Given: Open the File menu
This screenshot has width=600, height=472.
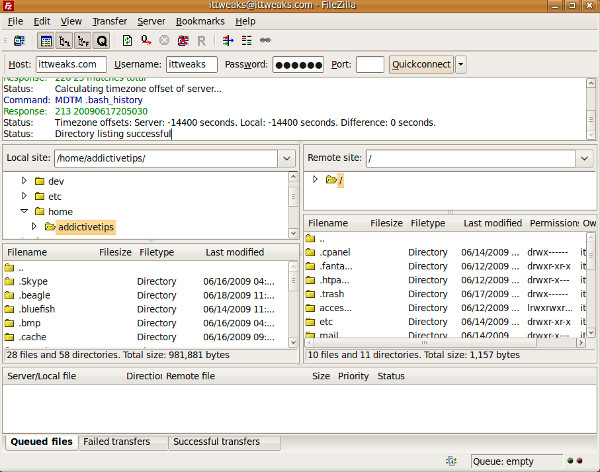Looking at the screenshot, I should (x=15, y=21).
